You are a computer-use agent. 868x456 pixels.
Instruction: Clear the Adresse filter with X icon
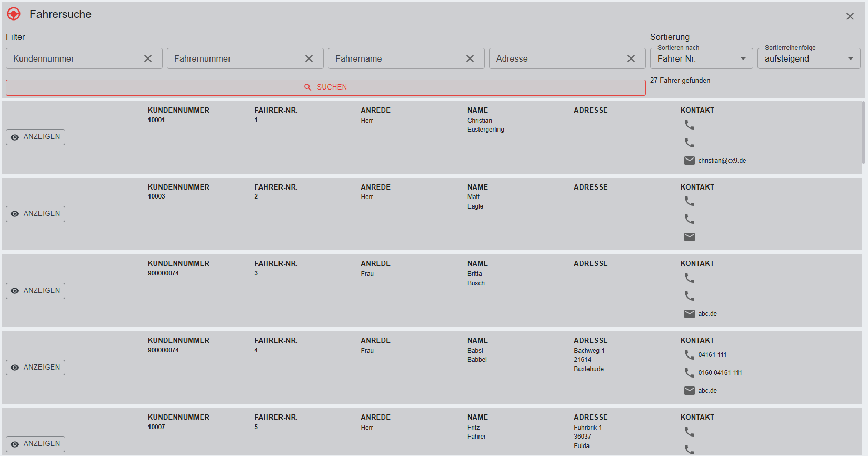[x=631, y=58]
